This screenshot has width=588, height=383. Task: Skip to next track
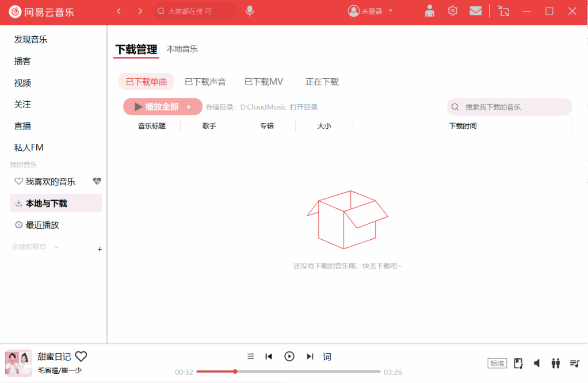tap(310, 357)
